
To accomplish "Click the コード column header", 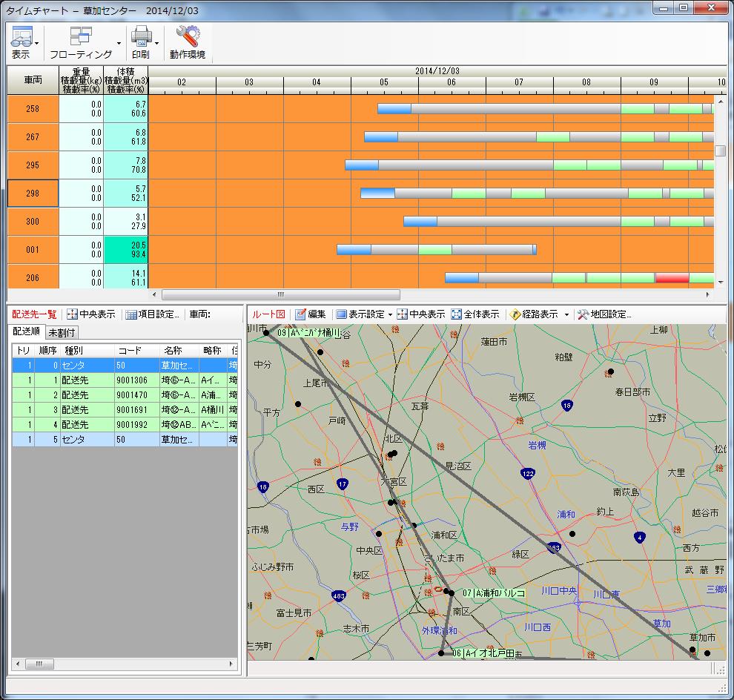I will 129,350.
